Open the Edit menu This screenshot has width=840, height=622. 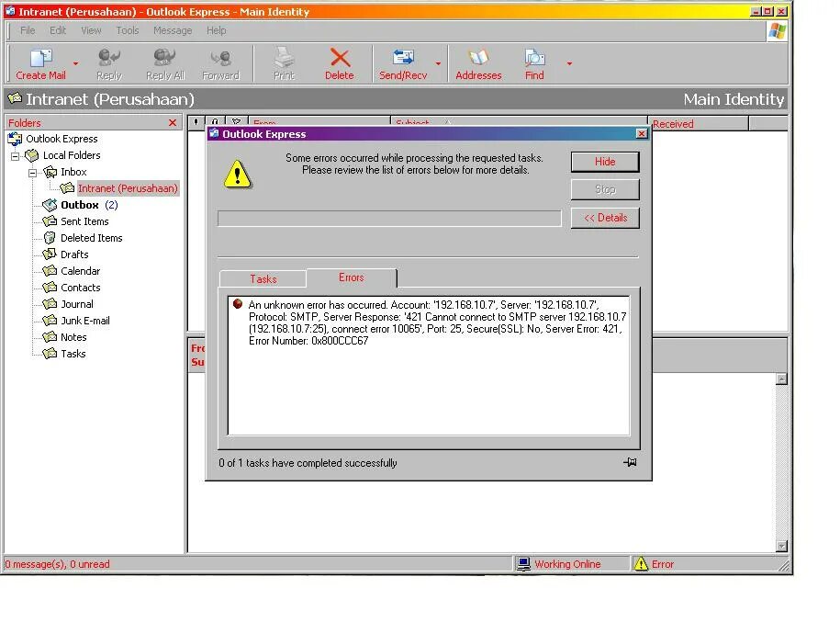click(x=58, y=30)
